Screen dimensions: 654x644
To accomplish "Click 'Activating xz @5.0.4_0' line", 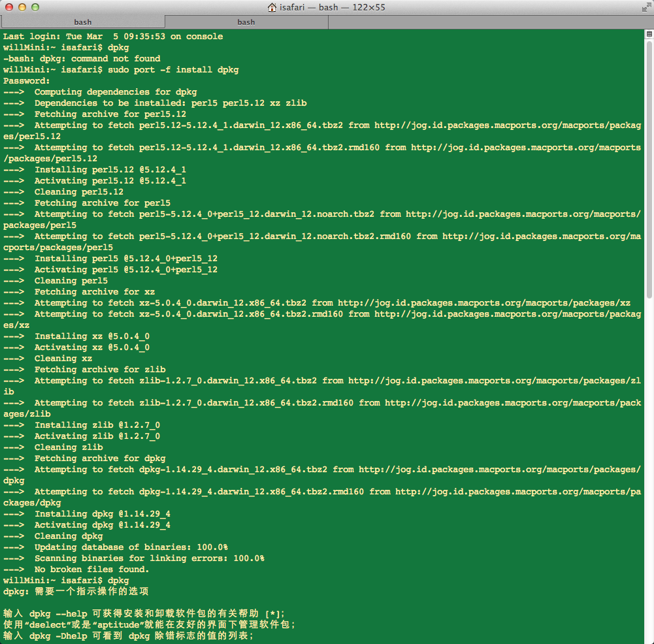I will 76,347.
